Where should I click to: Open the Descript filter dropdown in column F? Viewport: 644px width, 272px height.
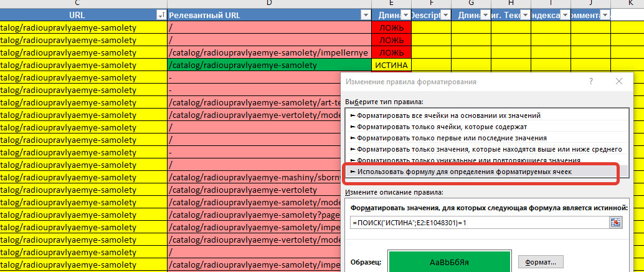click(445, 15)
